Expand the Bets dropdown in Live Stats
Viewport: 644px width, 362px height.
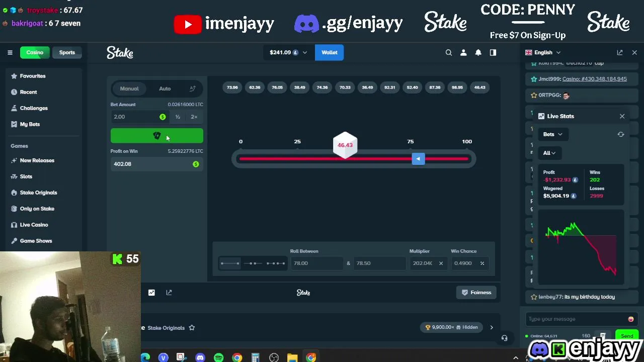(552, 134)
